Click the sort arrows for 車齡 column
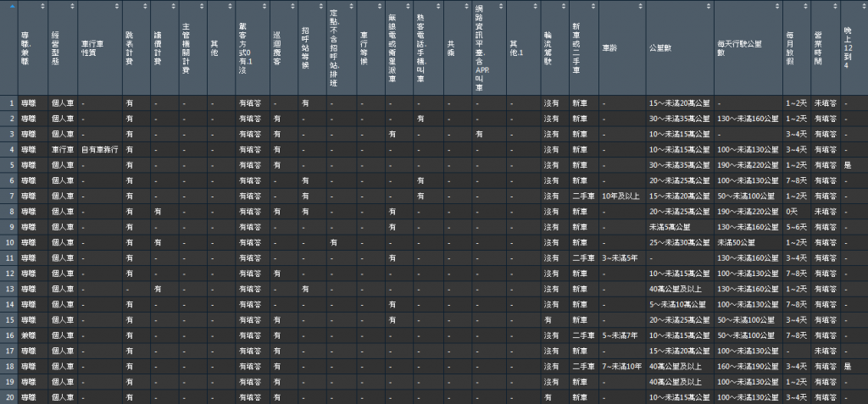This screenshot has height=404, width=868. (x=641, y=7)
